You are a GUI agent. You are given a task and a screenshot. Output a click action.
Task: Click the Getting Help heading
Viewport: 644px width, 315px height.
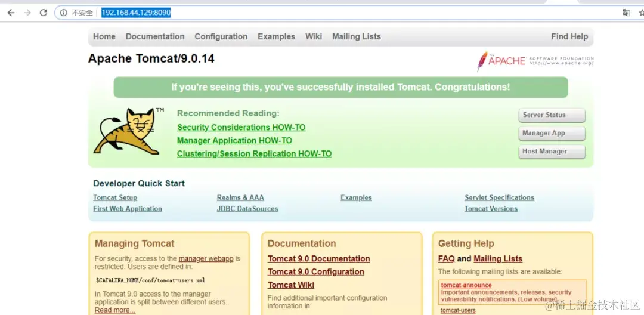coord(466,243)
